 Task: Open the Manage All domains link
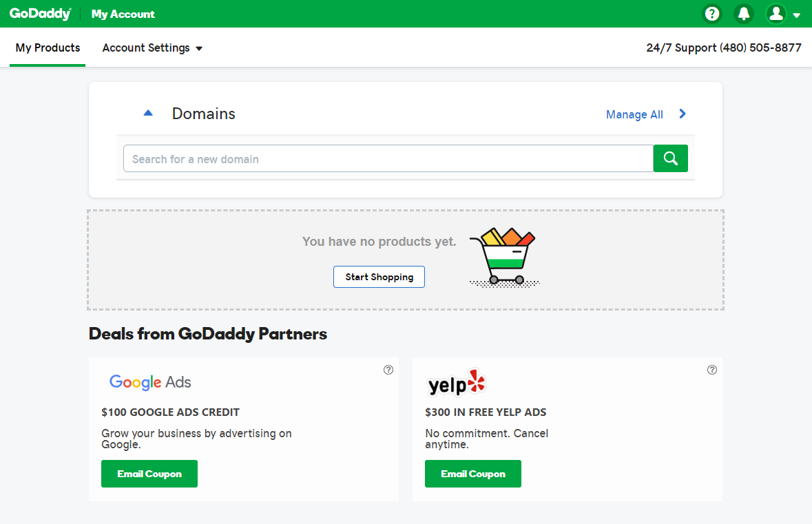[634, 114]
